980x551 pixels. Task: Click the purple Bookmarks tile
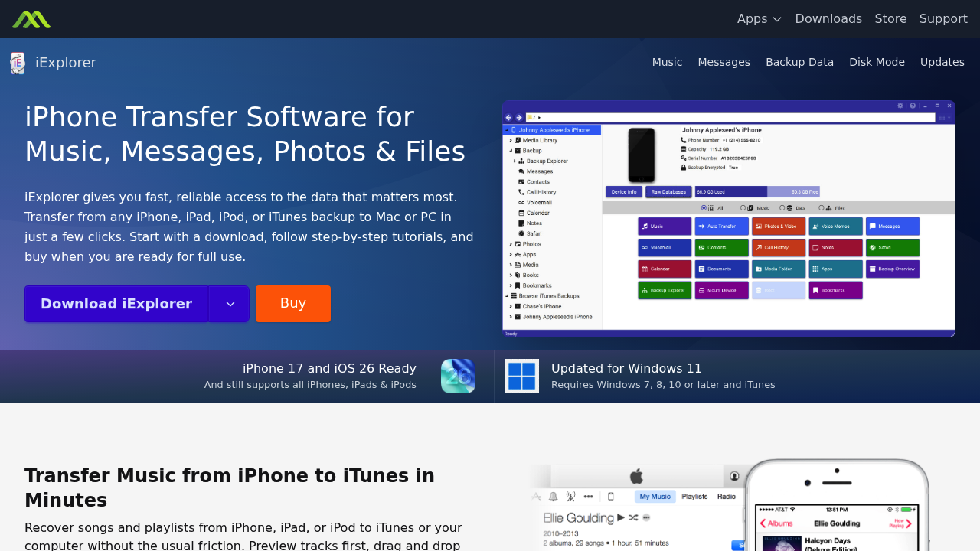835,290
